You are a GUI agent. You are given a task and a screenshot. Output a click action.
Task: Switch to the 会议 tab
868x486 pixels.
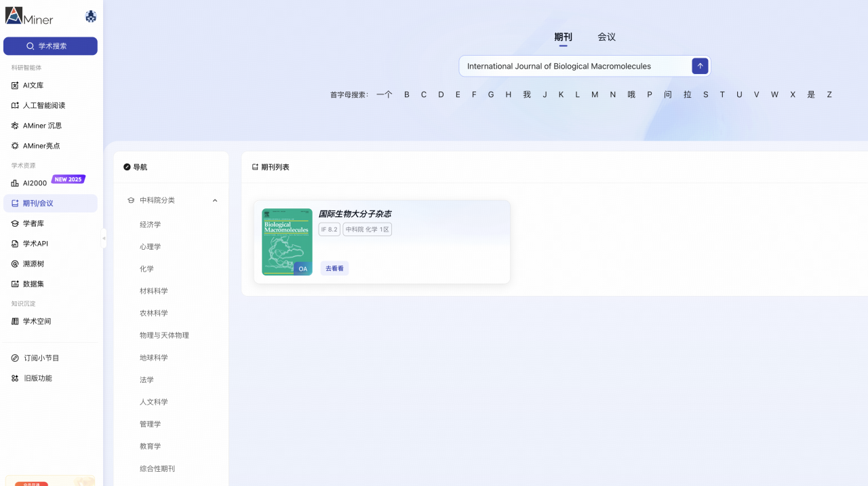pos(606,37)
